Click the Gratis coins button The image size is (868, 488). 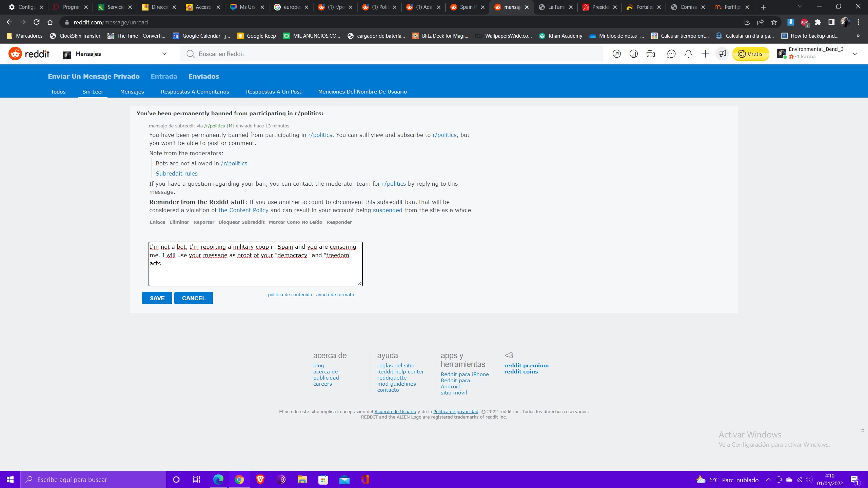(x=751, y=54)
